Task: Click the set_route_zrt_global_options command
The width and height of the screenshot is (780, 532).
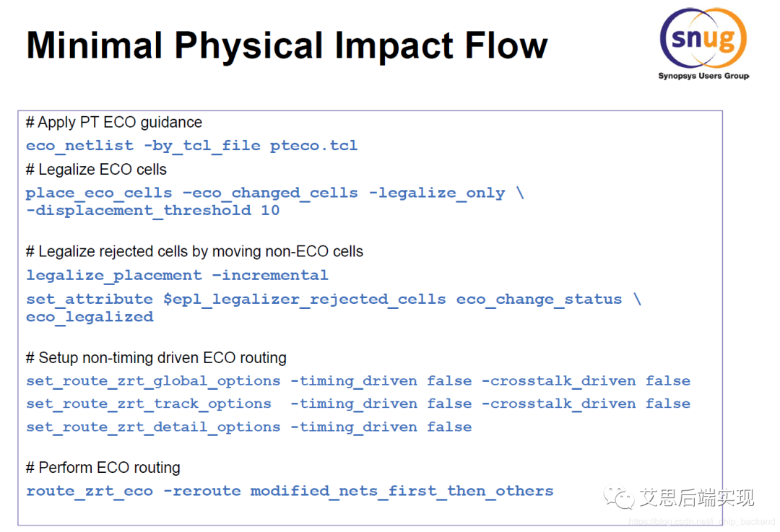Action: (x=357, y=380)
